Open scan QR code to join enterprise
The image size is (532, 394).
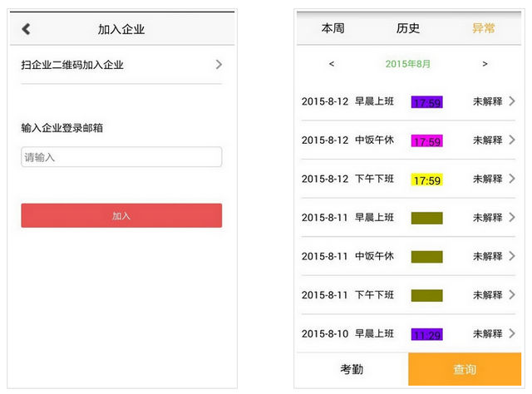121,65
